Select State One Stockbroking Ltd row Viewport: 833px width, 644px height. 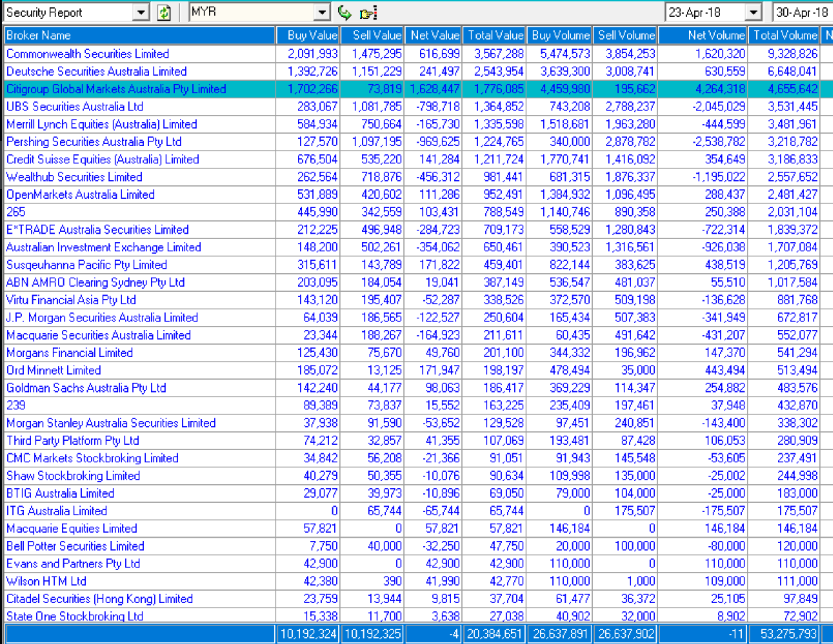[x=418, y=615]
